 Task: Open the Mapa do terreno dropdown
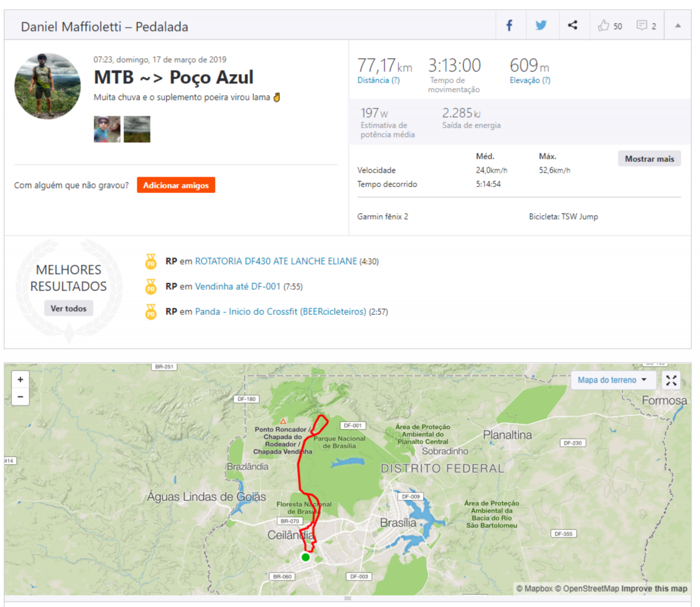(x=612, y=380)
